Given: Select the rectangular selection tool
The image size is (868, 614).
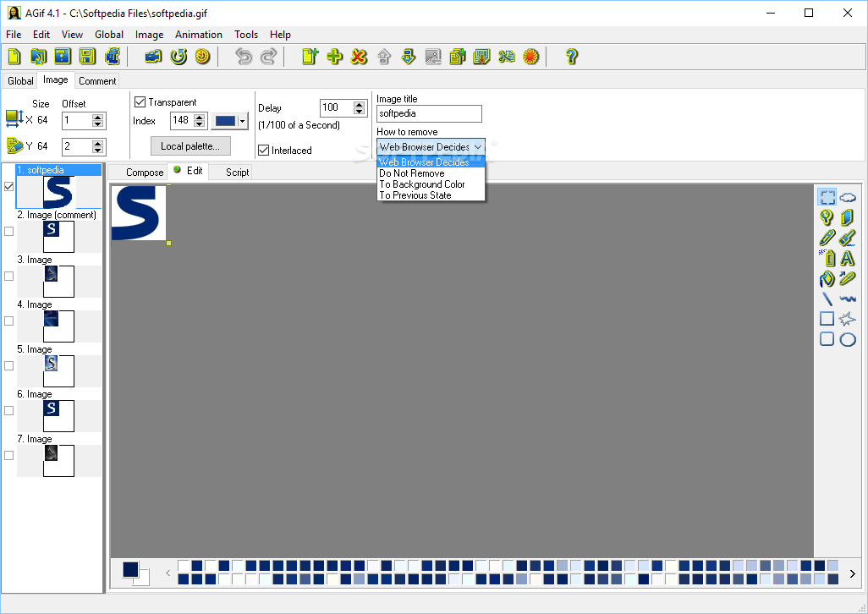Looking at the screenshot, I should coord(827,197).
